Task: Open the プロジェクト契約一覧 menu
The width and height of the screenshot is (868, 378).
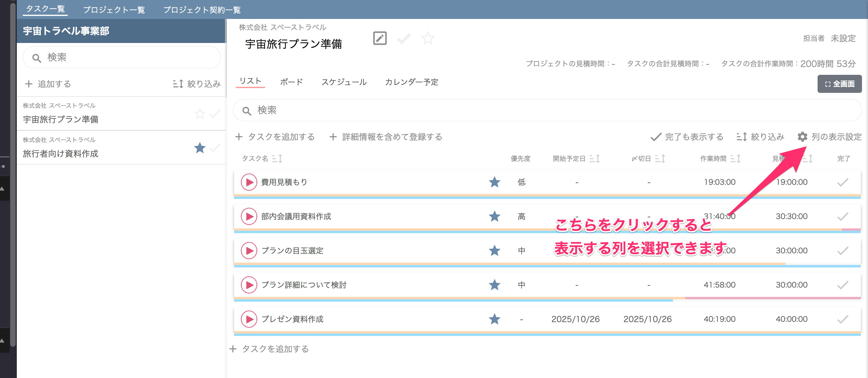Action: click(x=202, y=10)
